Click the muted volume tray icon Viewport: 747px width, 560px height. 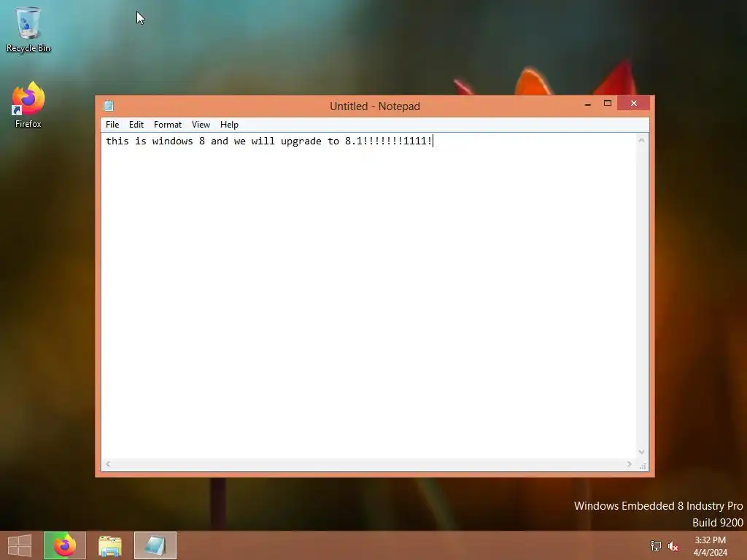coord(673,546)
